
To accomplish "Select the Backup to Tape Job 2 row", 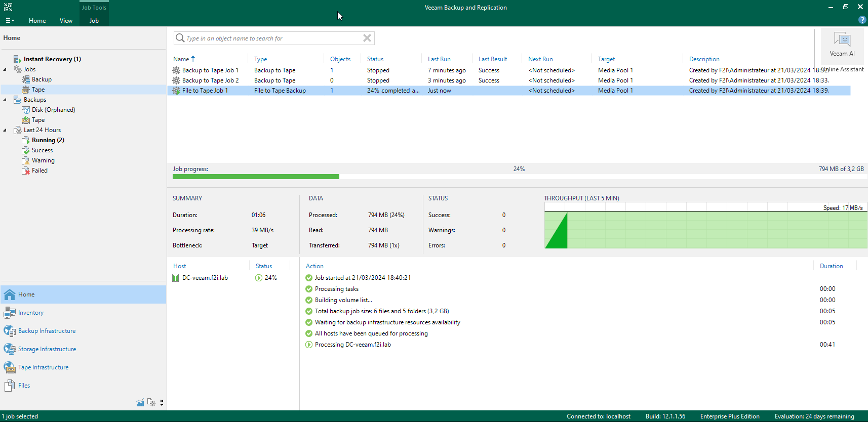I will (x=509, y=80).
